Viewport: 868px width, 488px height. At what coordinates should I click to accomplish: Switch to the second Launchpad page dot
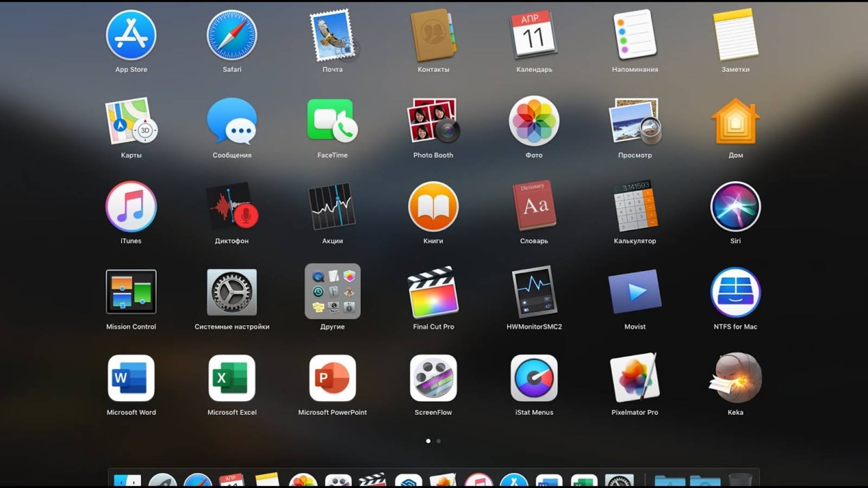439,441
